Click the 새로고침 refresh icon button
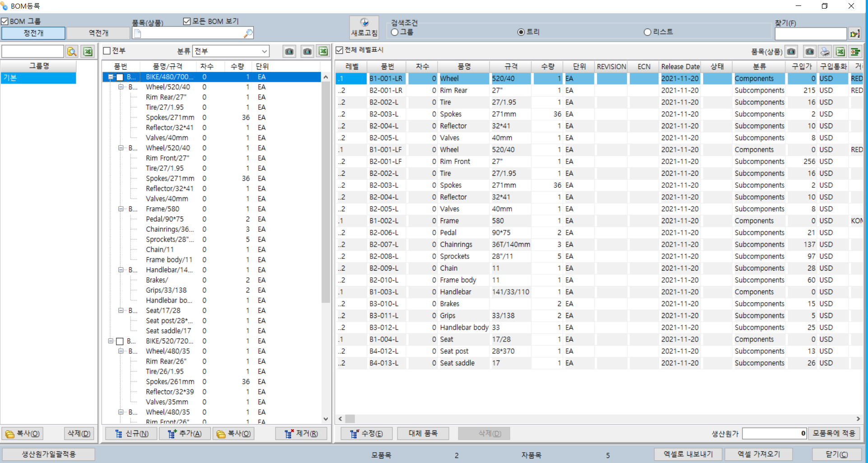868x463 pixels. [x=364, y=27]
